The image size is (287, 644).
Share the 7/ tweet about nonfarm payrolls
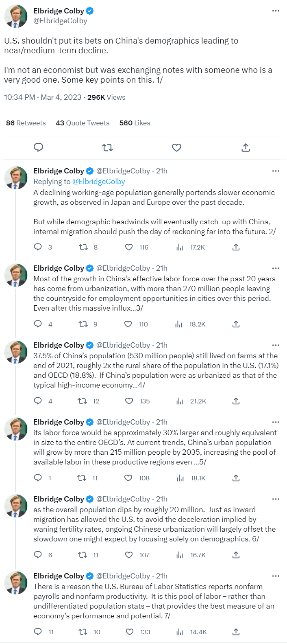[236, 632]
